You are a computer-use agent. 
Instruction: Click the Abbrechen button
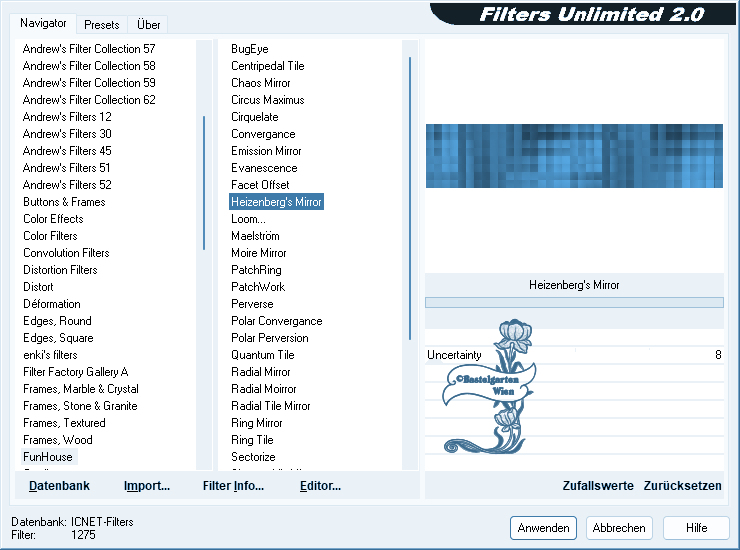[619, 528]
